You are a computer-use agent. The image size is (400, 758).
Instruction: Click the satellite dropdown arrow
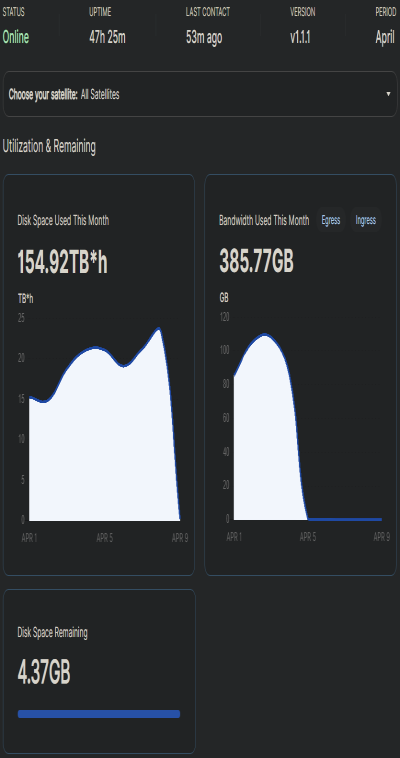388,94
